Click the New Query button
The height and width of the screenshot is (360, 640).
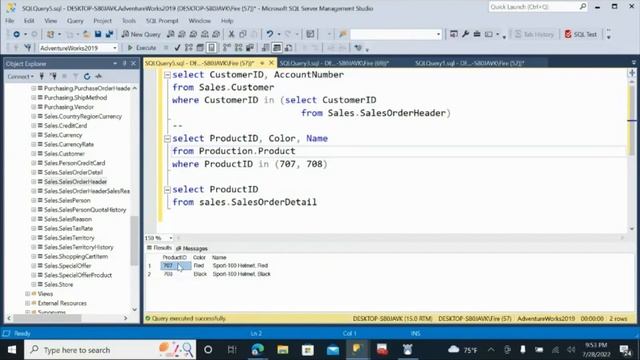click(141, 34)
